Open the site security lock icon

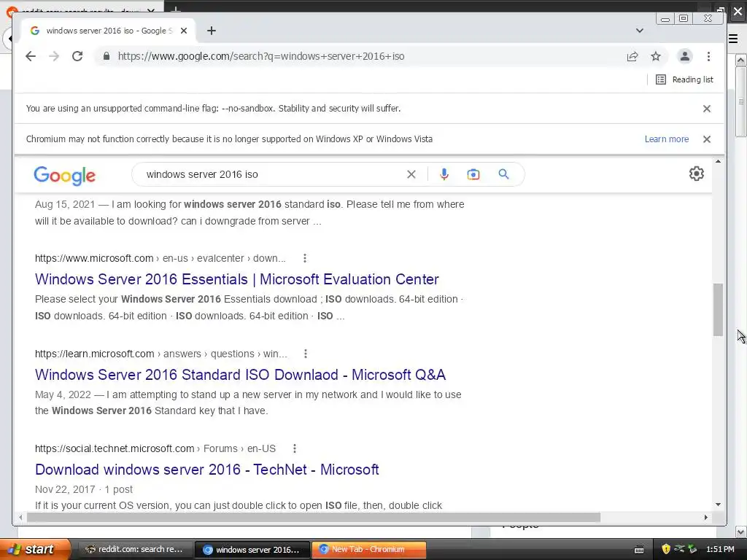click(x=107, y=56)
